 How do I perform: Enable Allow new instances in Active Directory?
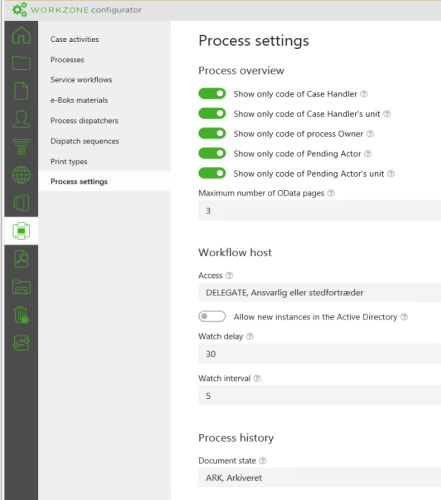pyautogui.click(x=212, y=316)
